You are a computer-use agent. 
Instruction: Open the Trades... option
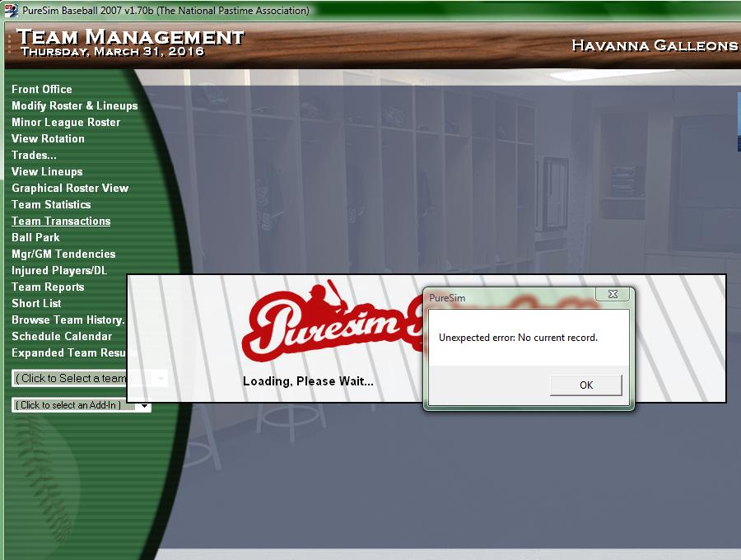tap(34, 156)
